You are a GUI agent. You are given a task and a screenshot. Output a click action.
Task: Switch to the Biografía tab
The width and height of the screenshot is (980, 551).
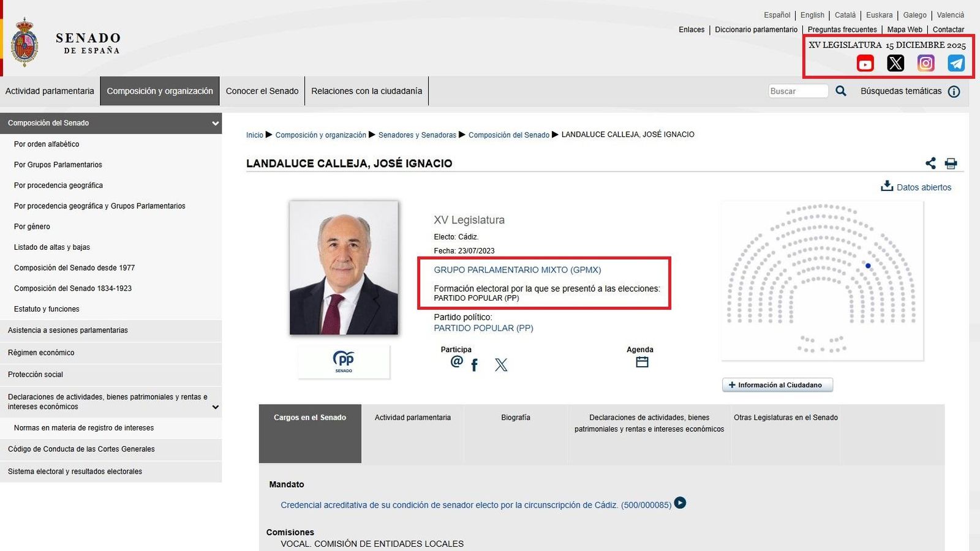coord(514,418)
